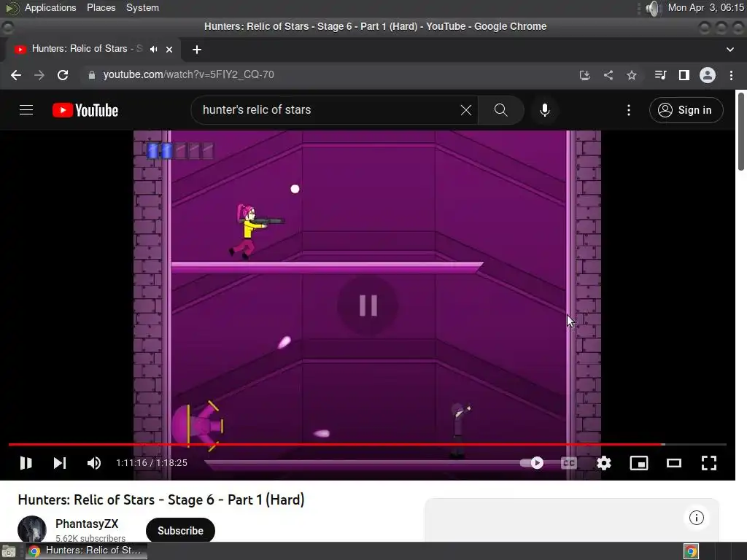The width and height of the screenshot is (747, 560).
Task: Open the YouTube guide hamburger menu
Action: coord(26,110)
